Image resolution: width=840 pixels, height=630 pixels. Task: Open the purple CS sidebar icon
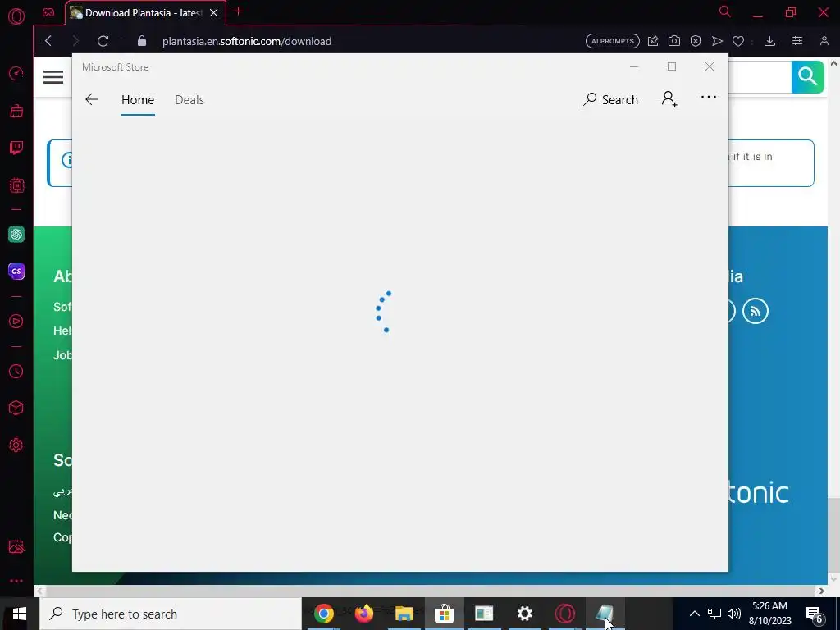click(x=16, y=271)
